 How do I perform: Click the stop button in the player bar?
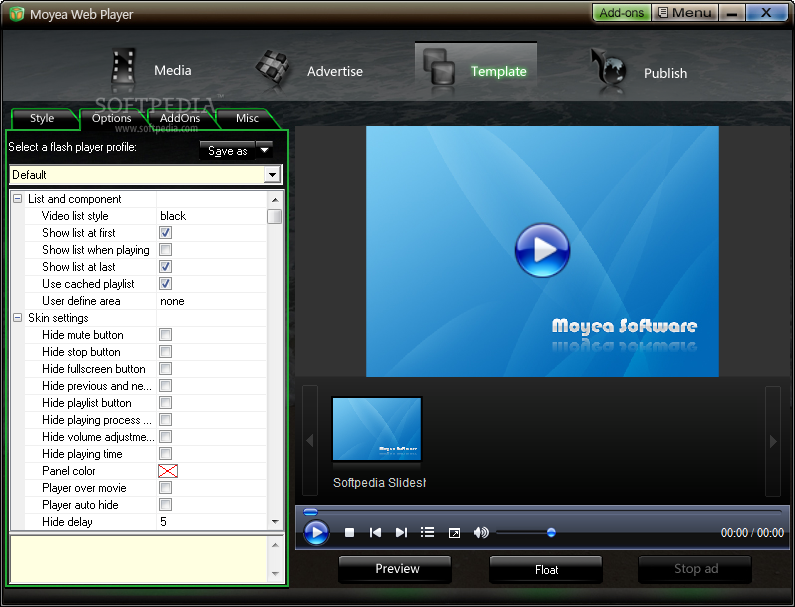(349, 532)
